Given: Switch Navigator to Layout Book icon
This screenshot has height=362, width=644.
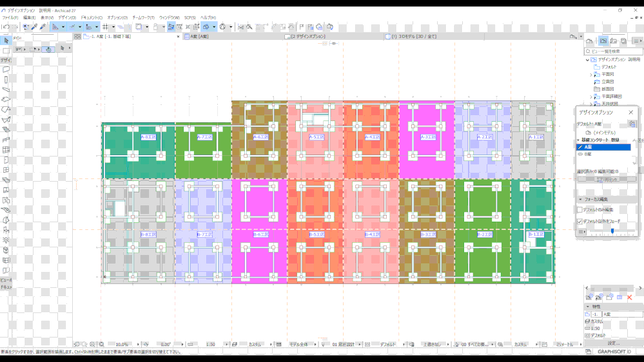Looking at the screenshot, I should click(x=614, y=41).
